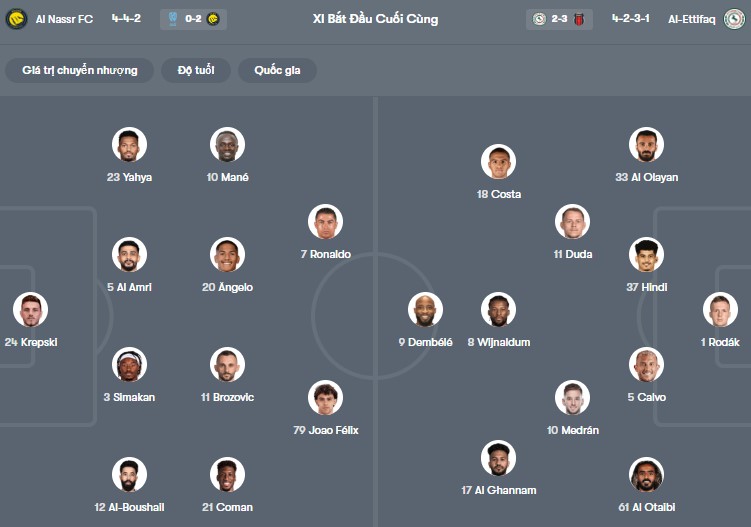The width and height of the screenshot is (751, 527).
Task: Select Wijnaldum's player avatar
Action: pyautogui.click(x=498, y=310)
